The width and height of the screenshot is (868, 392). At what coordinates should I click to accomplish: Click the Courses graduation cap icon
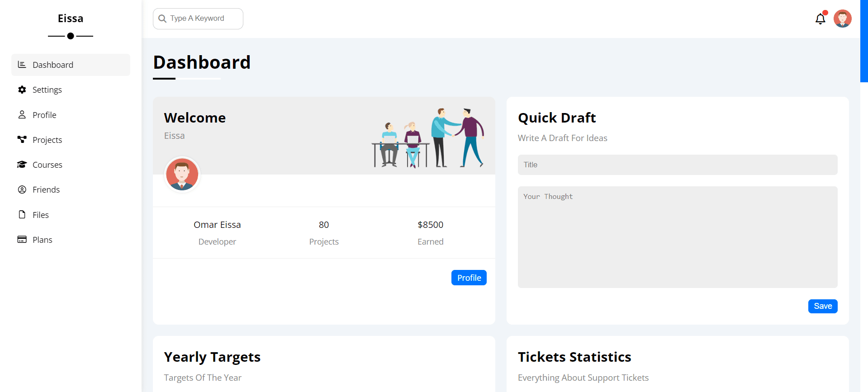[22, 165]
